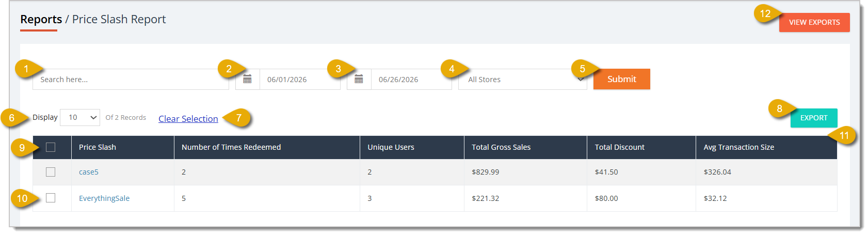This screenshot has height=235, width=868.
Task: Open VIEW EXPORTS
Action: click(814, 22)
